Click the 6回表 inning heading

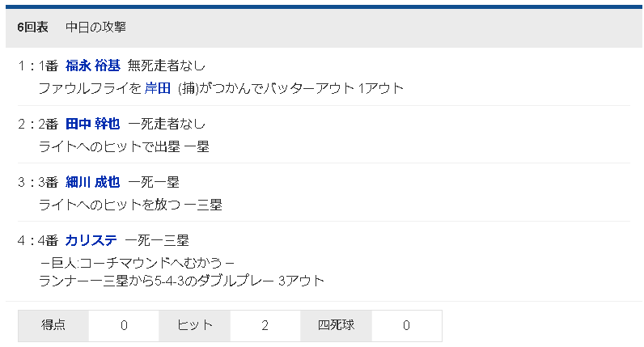point(32,27)
